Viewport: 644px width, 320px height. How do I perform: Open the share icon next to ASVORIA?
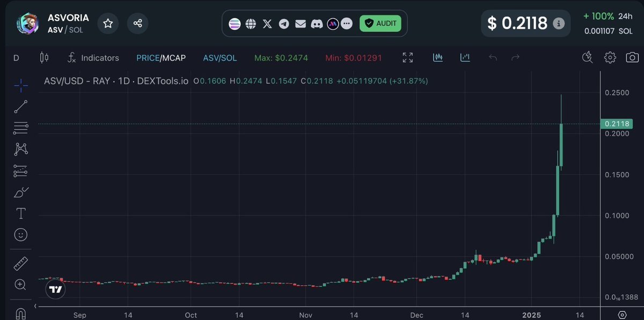[x=137, y=23]
